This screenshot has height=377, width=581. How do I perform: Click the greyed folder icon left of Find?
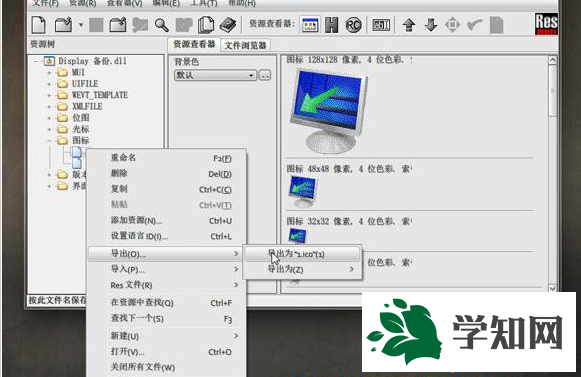click(140, 25)
